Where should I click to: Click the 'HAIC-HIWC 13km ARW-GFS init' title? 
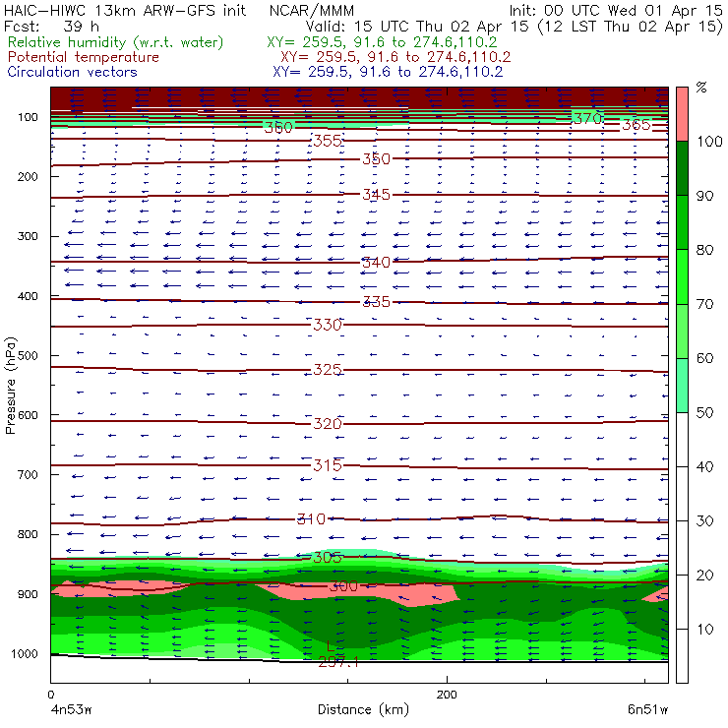(x=125, y=11)
